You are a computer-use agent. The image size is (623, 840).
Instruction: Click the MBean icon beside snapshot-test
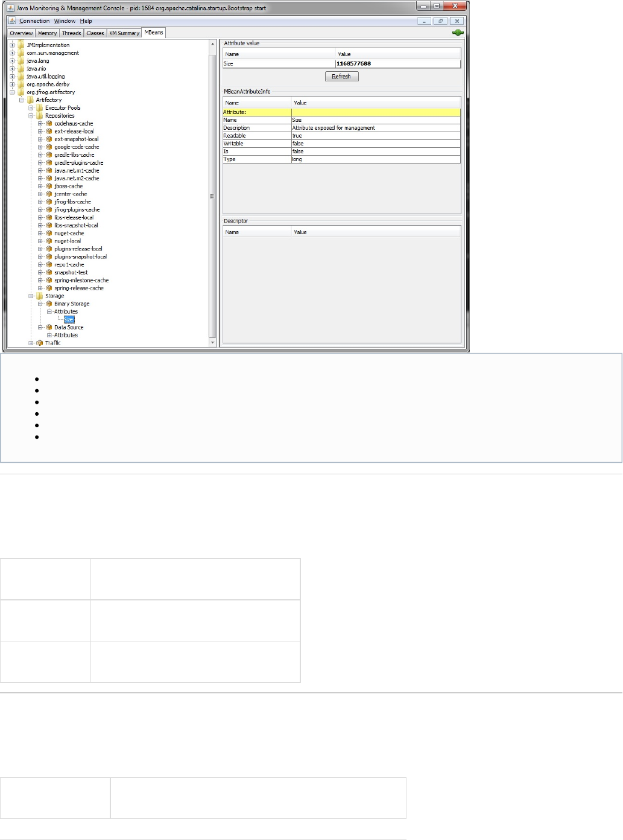coord(49,272)
